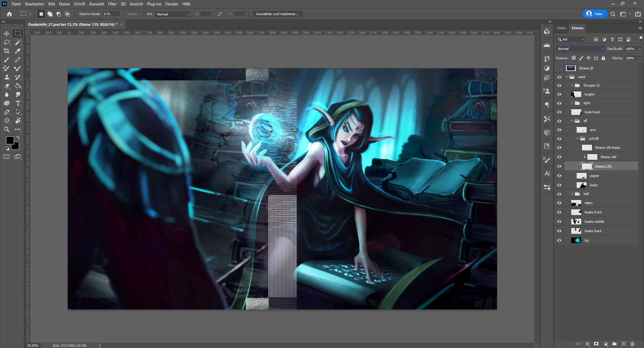Screen dimensions: 644x348
Task: Add layer mask icon at panel bottom
Action: pyautogui.click(x=596, y=344)
